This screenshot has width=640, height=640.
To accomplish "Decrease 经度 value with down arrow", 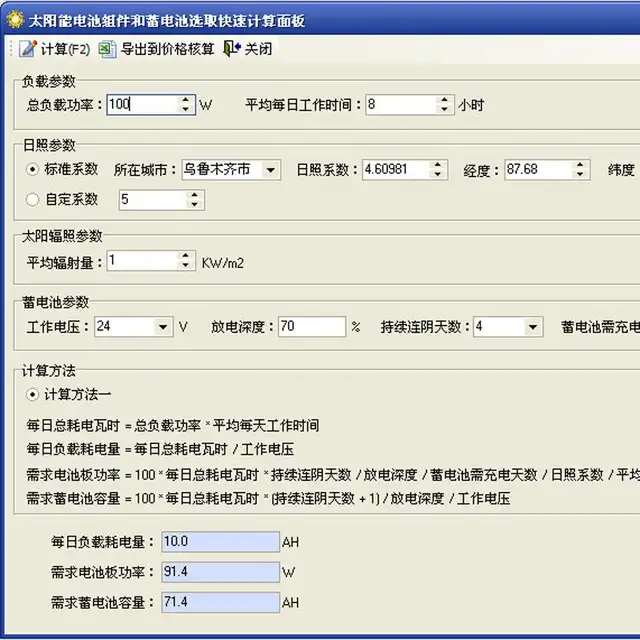I will tap(580, 174).
